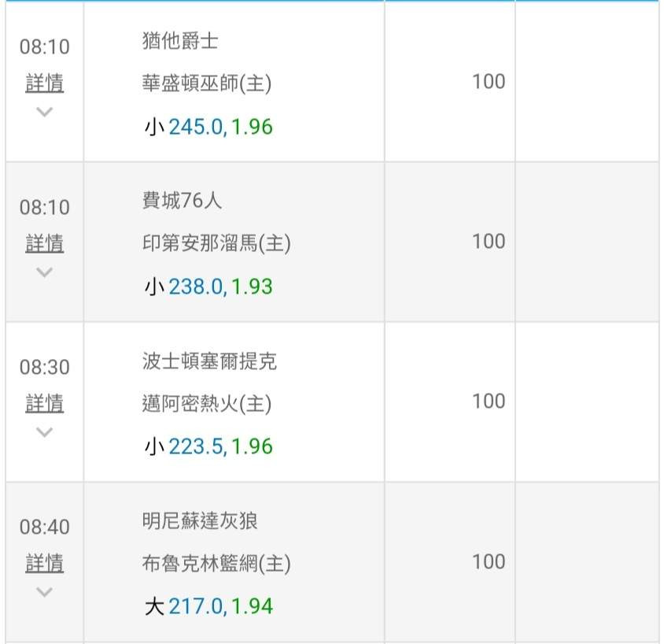
Task: Expand chevron under 詳情 for 華盛頓巫師 game
Action: tap(45, 112)
